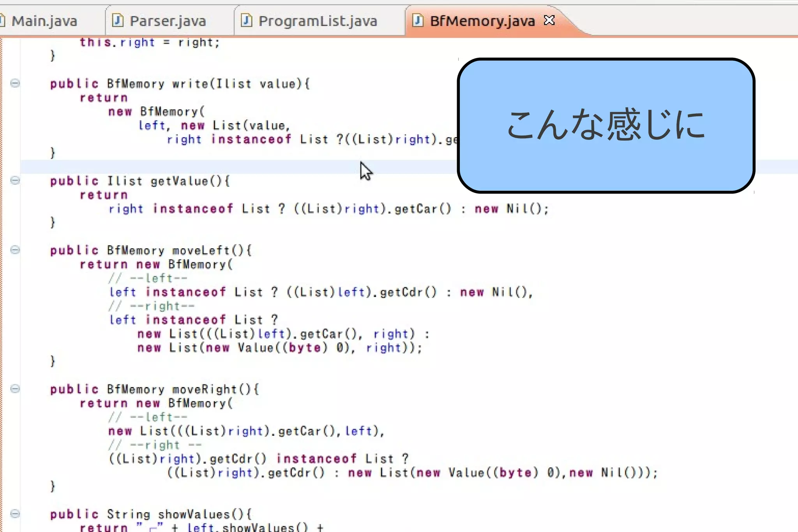Collapse the showValues method fold marker

coord(15,514)
